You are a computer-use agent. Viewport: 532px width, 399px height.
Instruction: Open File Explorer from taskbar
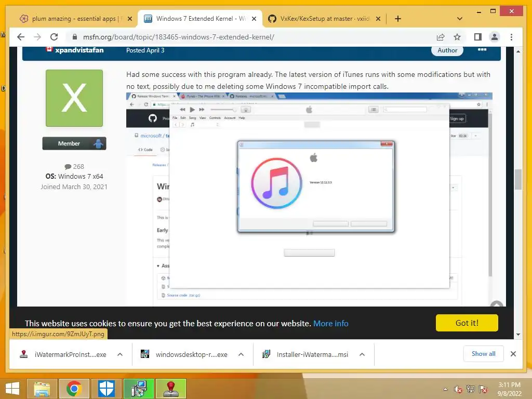[42, 389]
